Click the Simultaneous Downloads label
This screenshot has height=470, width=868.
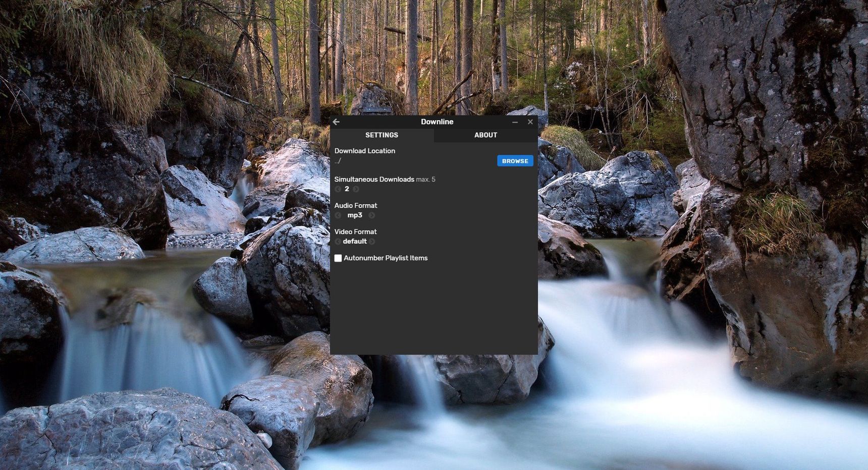pos(374,180)
